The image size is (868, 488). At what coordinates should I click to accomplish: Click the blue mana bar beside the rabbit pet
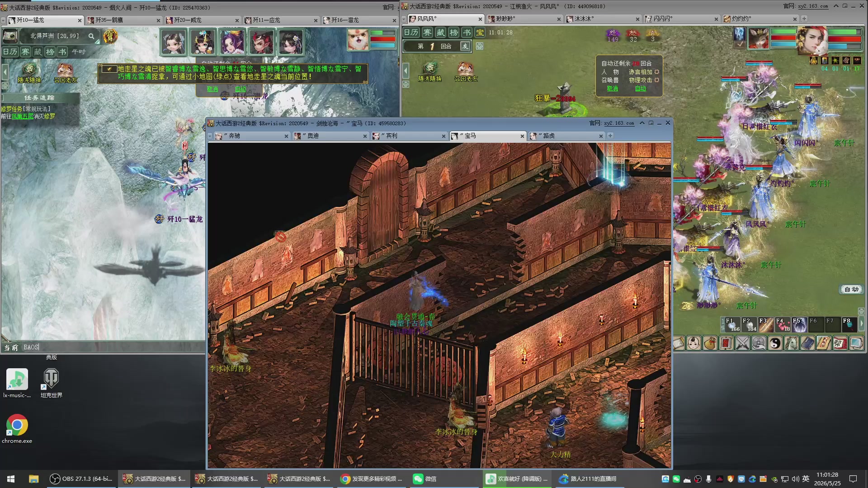[x=783, y=44]
